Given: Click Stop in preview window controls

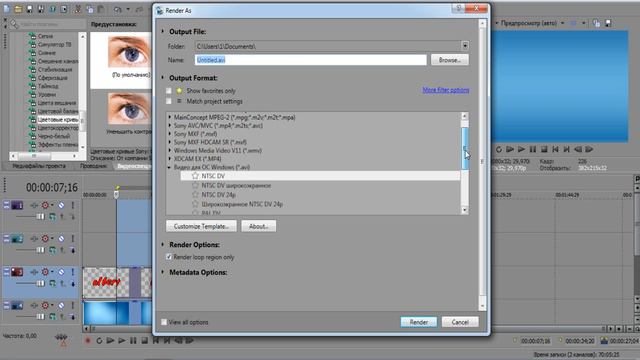Looking at the screenshot, I should tap(544, 149).
